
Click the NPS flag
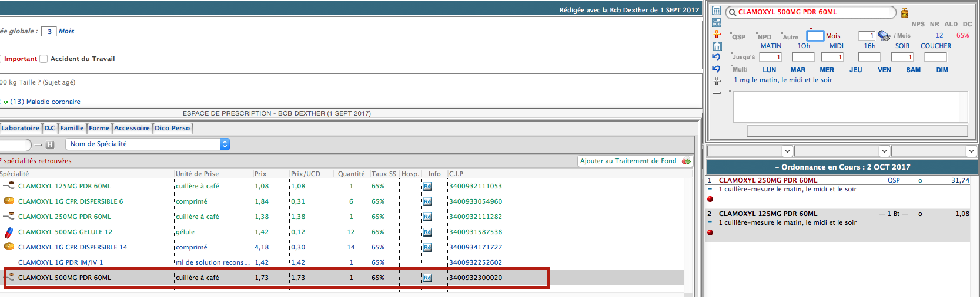[918, 25]
